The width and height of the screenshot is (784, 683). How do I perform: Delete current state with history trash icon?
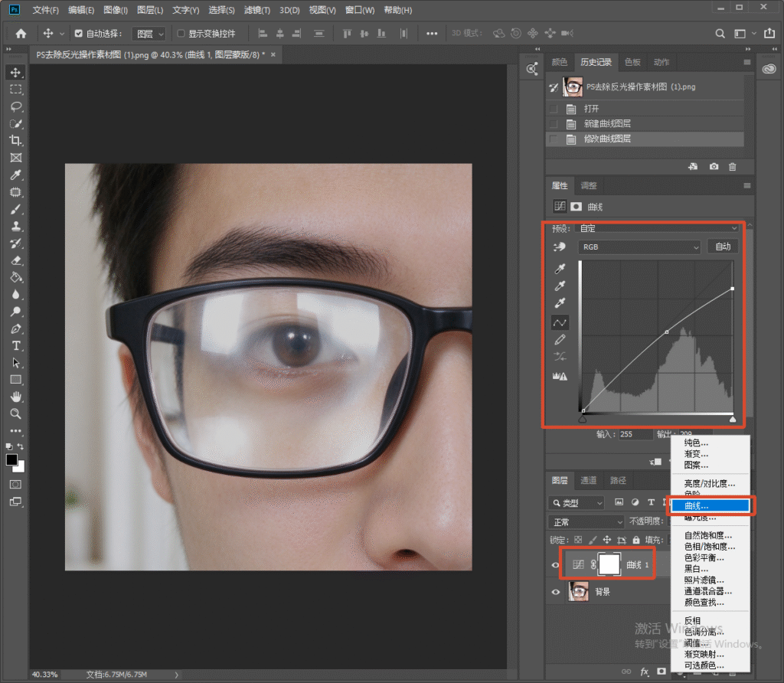click(x=733, y=166)
